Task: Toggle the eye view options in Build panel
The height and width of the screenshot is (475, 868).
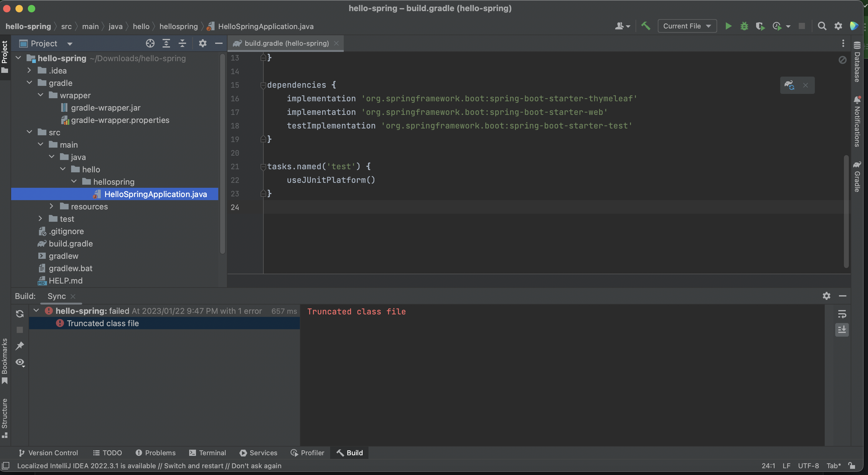Action: pos(20,363)
